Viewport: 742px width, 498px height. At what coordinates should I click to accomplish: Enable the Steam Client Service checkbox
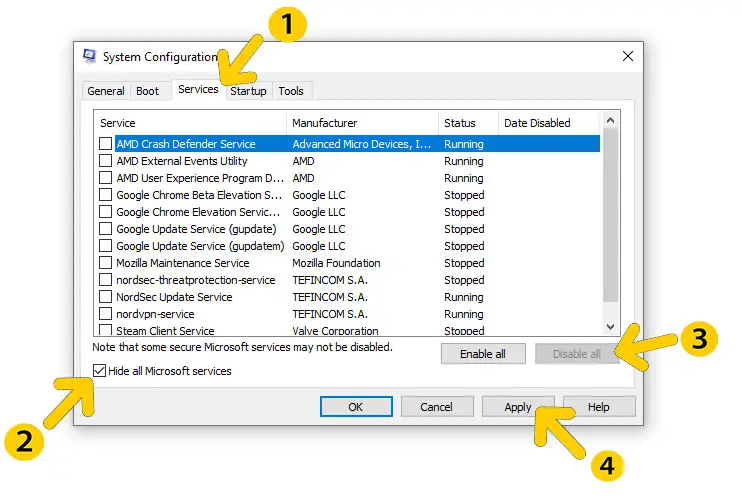point(106,330)
